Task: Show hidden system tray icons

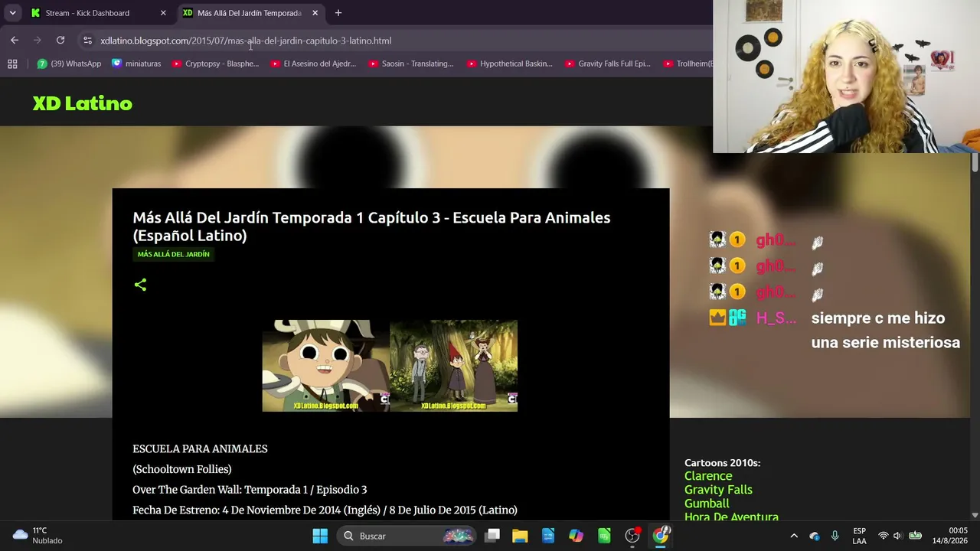Action: (x=794, y=536)
